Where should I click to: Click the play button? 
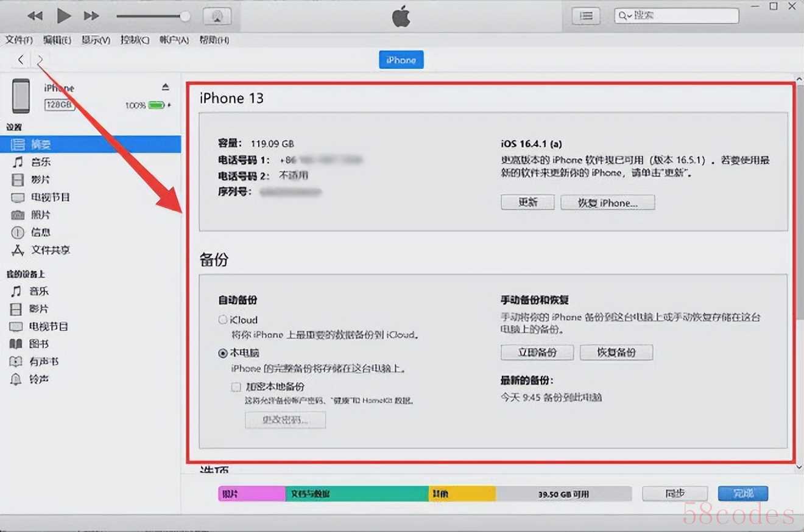click(x=63, y=15)
